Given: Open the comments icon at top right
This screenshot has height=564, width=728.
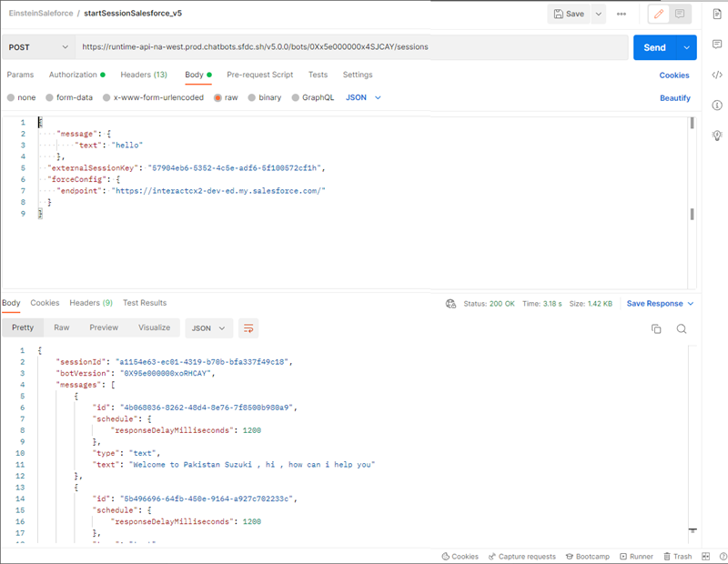Looking at the screenshot, I should tap(679, 14).
